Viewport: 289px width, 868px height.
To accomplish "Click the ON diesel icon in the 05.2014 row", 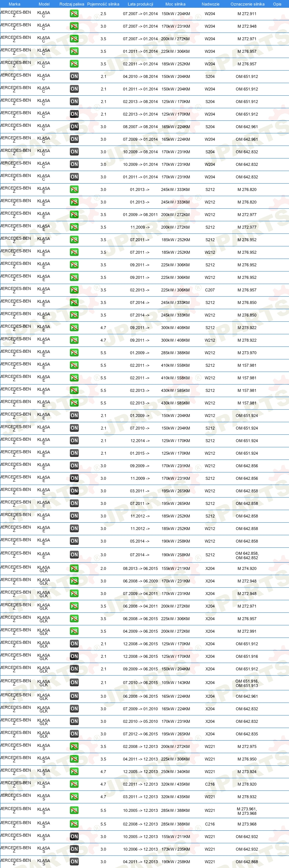I will click(x=74, y=541).
